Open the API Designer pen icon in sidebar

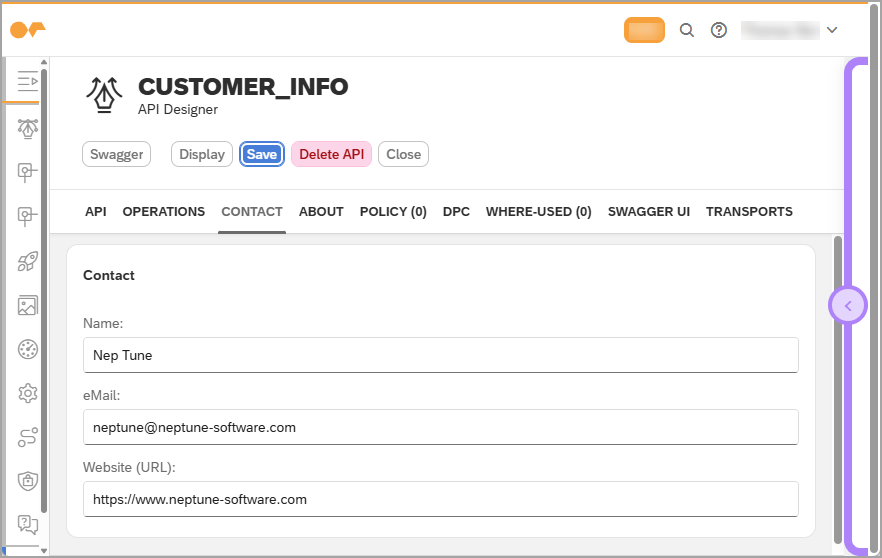pyautogui.click(x=28, y=129)
